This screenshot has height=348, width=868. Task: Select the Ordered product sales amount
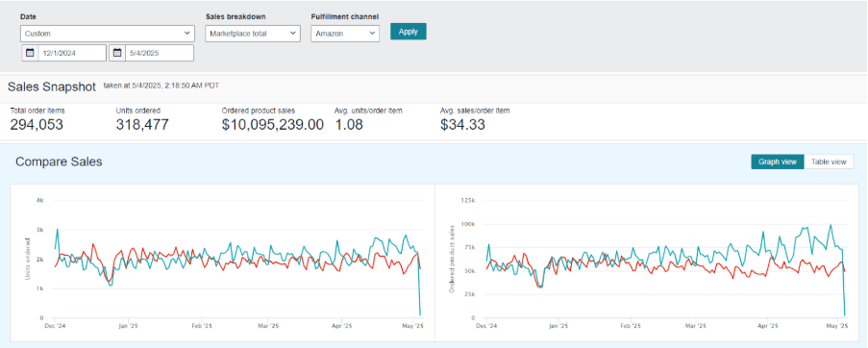(x=272, y=125)
